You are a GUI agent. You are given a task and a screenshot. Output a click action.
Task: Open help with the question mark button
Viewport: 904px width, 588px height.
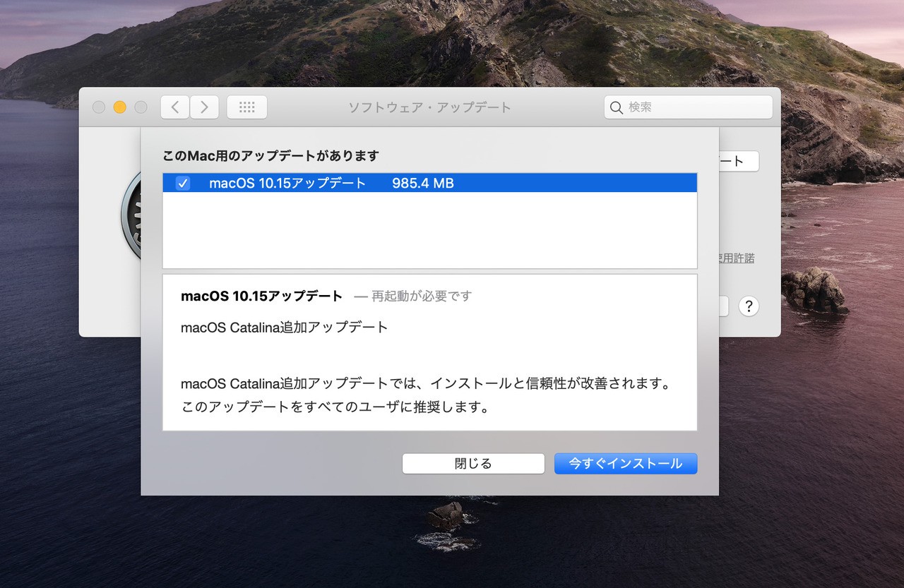(749, 306)
